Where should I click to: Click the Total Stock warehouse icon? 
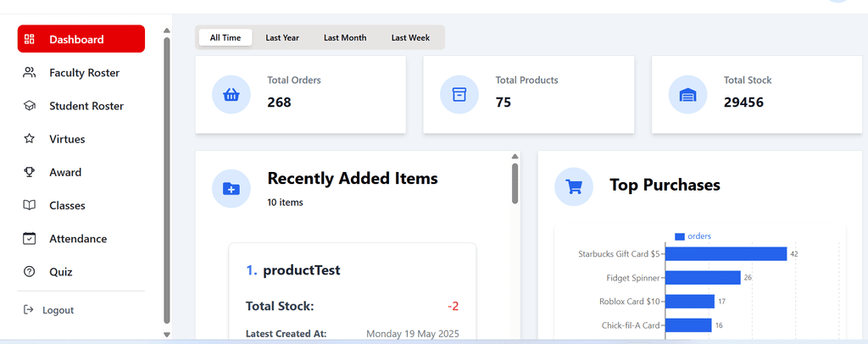(x=688, y=94)
